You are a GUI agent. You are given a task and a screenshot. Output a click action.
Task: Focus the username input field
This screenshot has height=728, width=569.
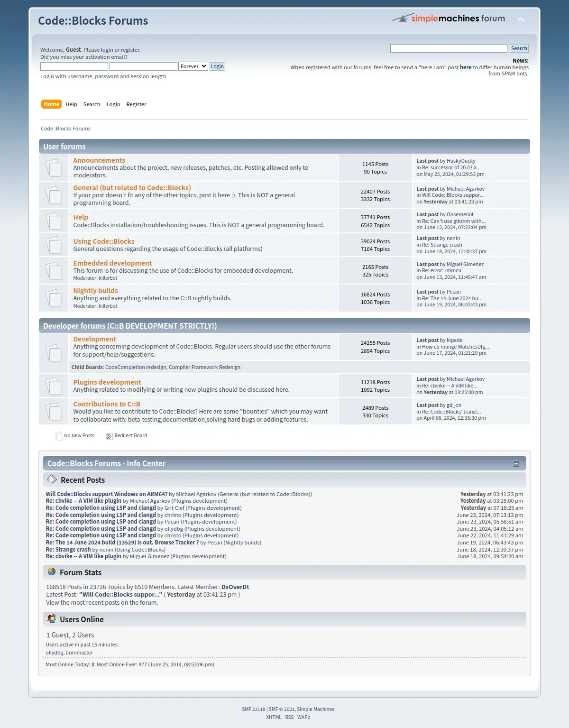tap(74, 66)
